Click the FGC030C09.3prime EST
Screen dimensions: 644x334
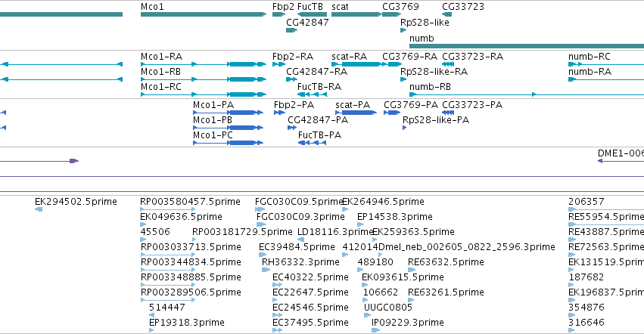click(300, 216)
